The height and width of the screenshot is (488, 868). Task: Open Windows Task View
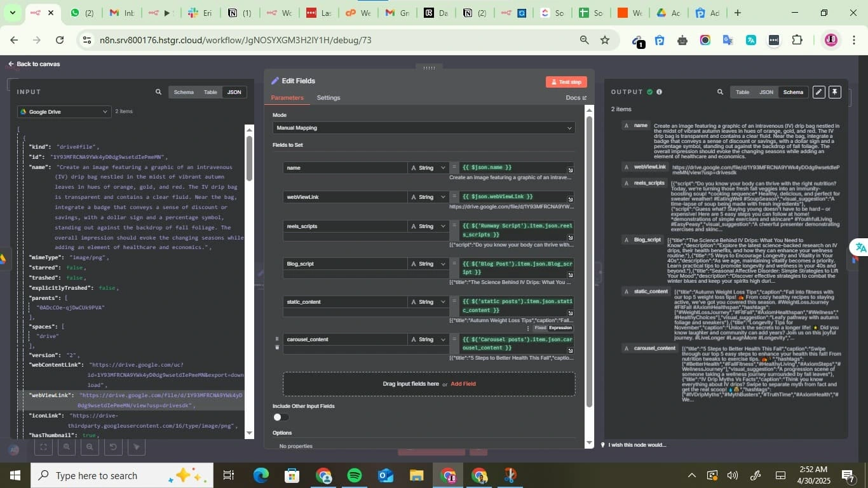[x=228, y=475]
